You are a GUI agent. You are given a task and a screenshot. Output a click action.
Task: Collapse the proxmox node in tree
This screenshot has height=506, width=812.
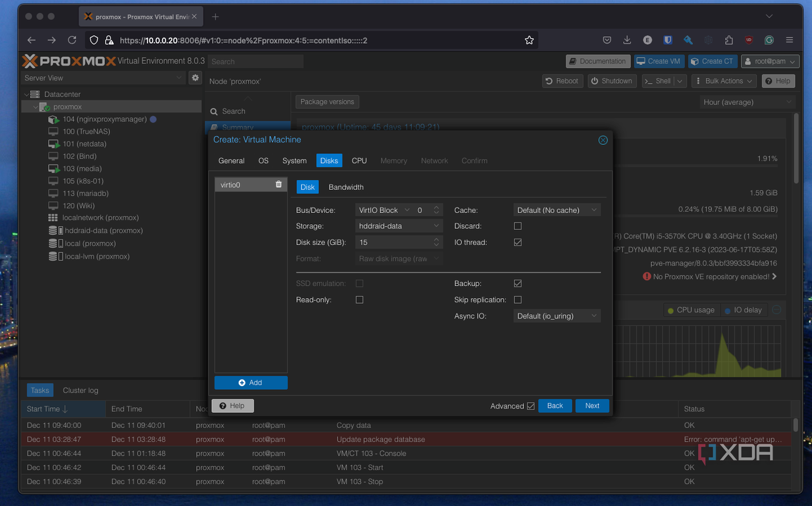36,107
